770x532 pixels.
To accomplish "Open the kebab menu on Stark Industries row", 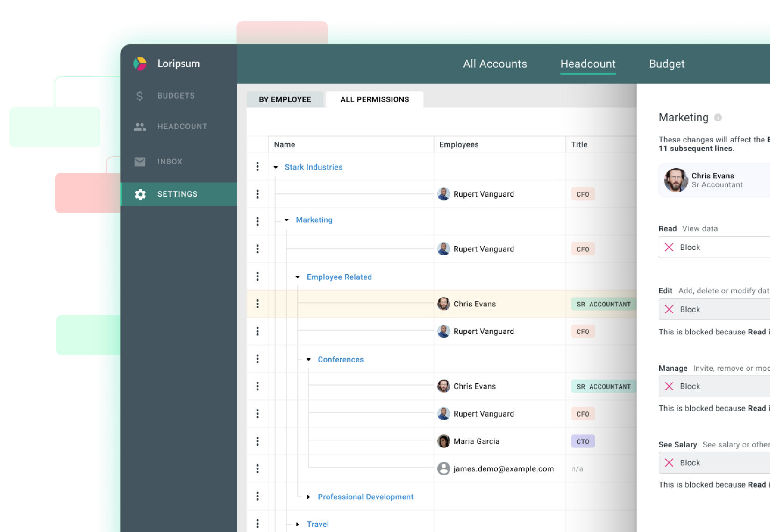I will point(257,167).
